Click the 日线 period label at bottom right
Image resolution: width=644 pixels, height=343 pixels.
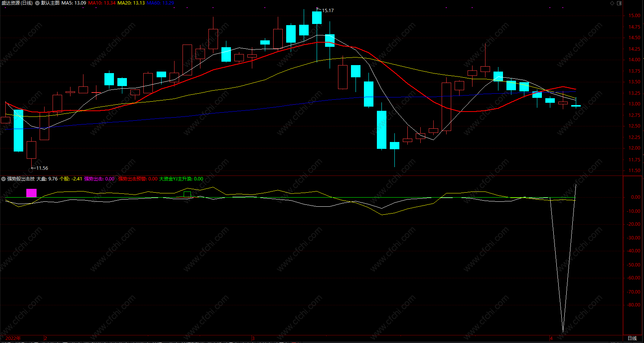[632, 338]
